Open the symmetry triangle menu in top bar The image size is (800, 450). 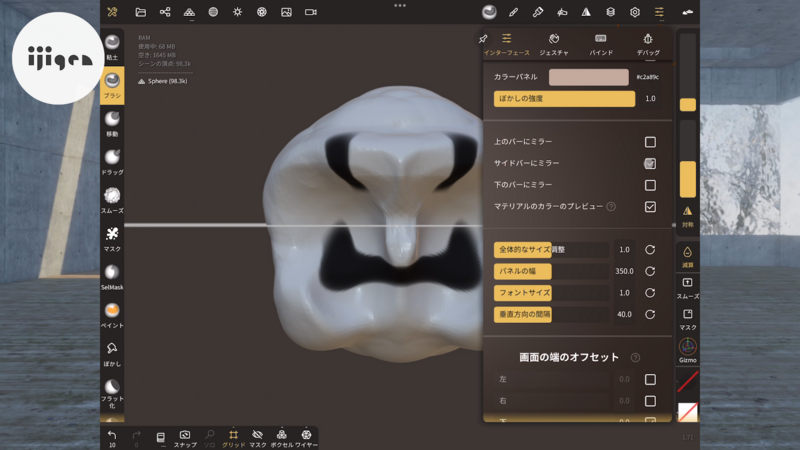pos(586,12)
